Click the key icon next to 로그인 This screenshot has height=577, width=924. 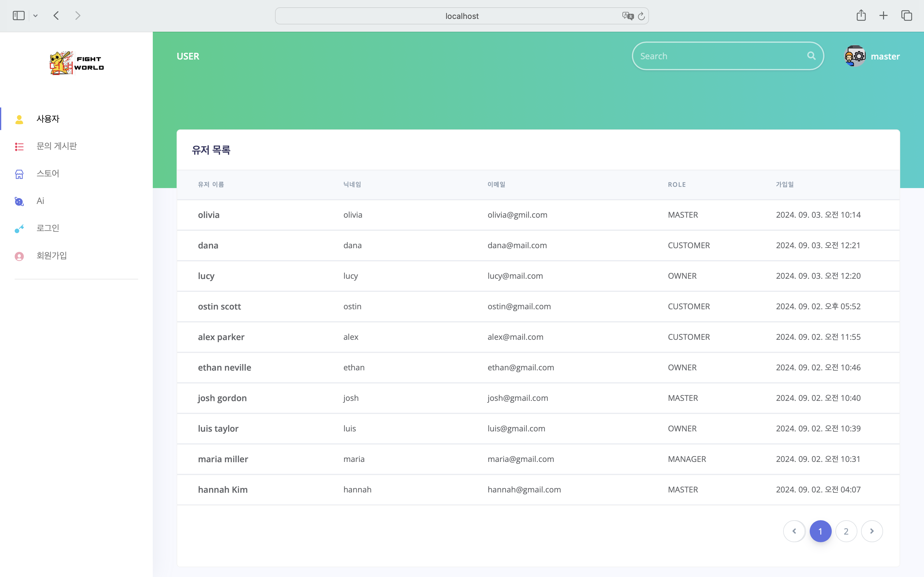click(x=19, y=229)
